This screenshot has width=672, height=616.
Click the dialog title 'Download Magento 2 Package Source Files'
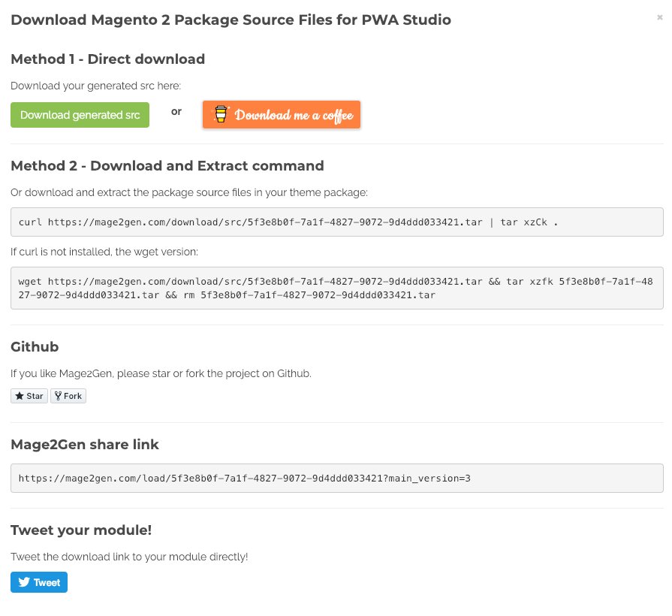(231, 20)
